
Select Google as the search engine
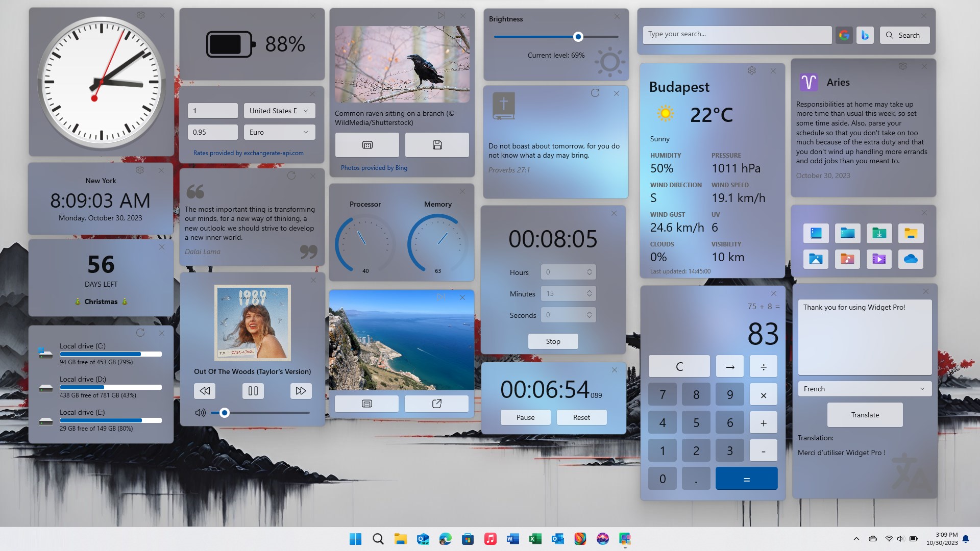click(843, 35)
